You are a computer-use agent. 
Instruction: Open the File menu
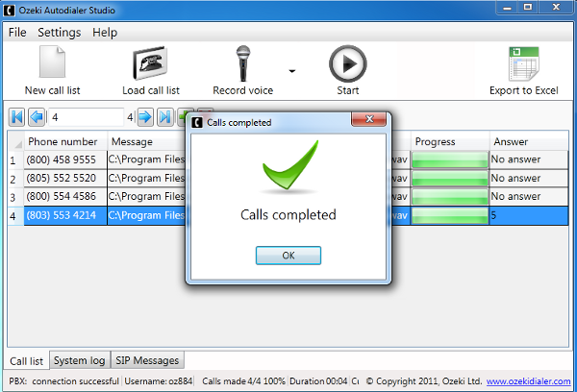17,32
